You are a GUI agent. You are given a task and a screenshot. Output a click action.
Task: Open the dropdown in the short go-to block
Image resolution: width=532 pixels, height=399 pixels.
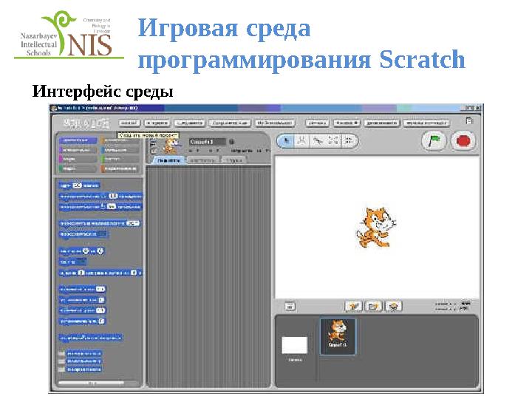coord(81,262)
